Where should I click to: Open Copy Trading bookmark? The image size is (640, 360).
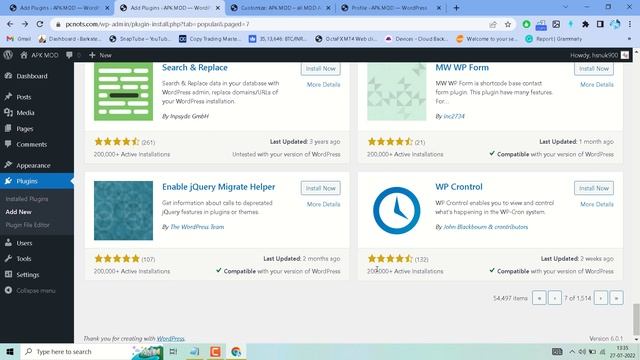210,39
